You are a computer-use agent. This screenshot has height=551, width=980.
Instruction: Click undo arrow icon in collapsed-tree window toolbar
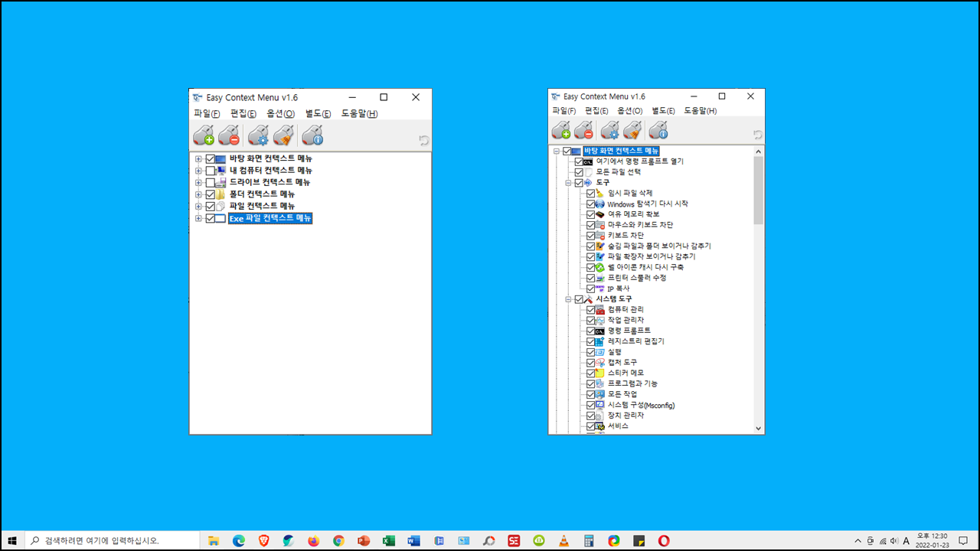(424, 140)
